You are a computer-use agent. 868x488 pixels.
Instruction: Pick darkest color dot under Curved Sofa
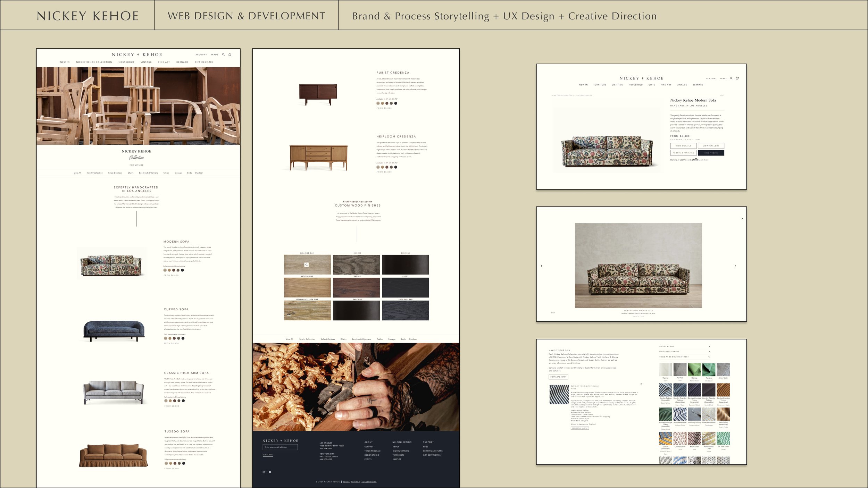[183, 338]
